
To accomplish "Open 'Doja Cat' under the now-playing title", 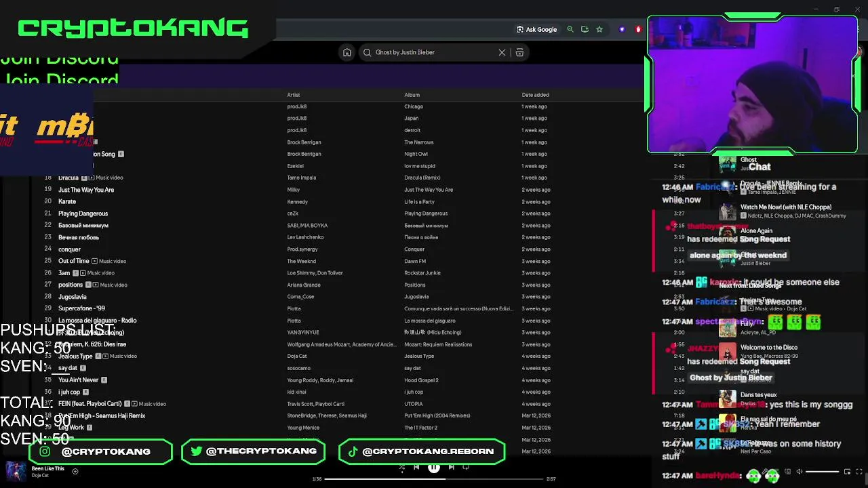I will click(x=40, y=476).
